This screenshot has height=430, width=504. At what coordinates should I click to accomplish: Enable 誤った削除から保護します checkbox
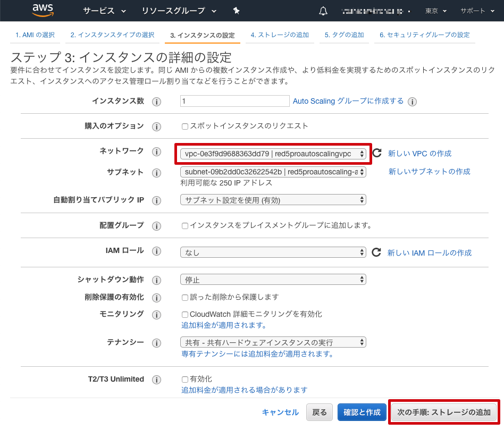(x=185, y=298)
